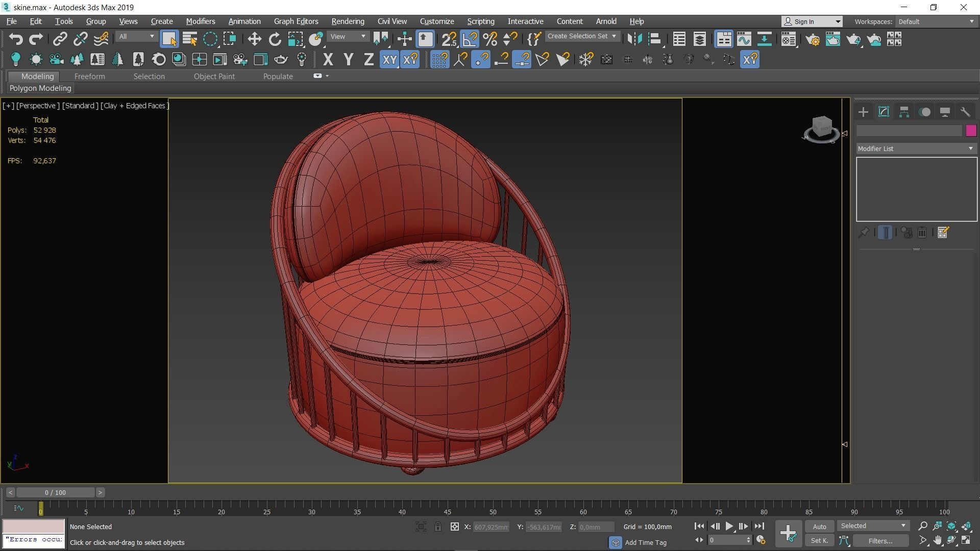Choose the Select and Move tool
The image size is (980, 551).
click(254, 39)
